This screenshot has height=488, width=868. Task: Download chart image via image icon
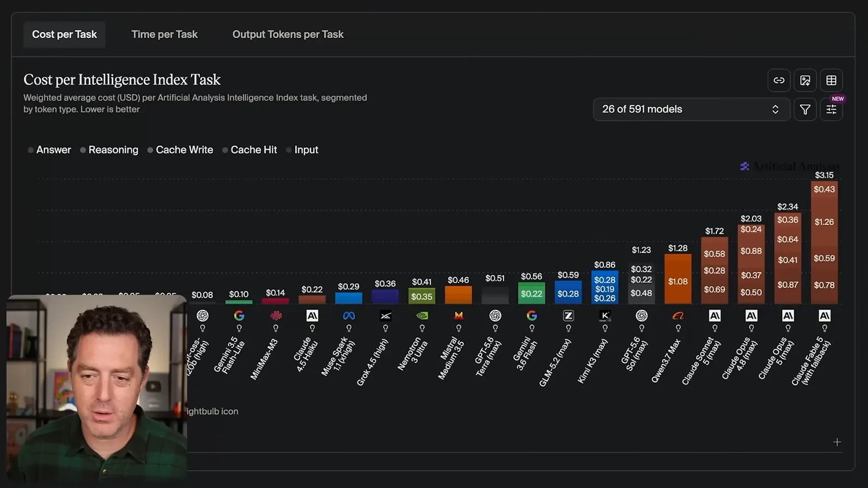[x=805, y=80]
